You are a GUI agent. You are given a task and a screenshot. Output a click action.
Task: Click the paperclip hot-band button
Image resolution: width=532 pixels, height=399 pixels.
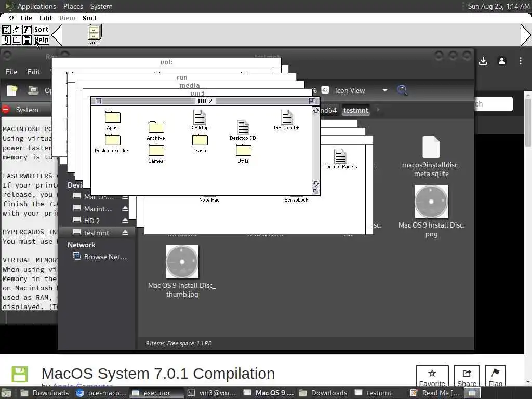(6, 40)
